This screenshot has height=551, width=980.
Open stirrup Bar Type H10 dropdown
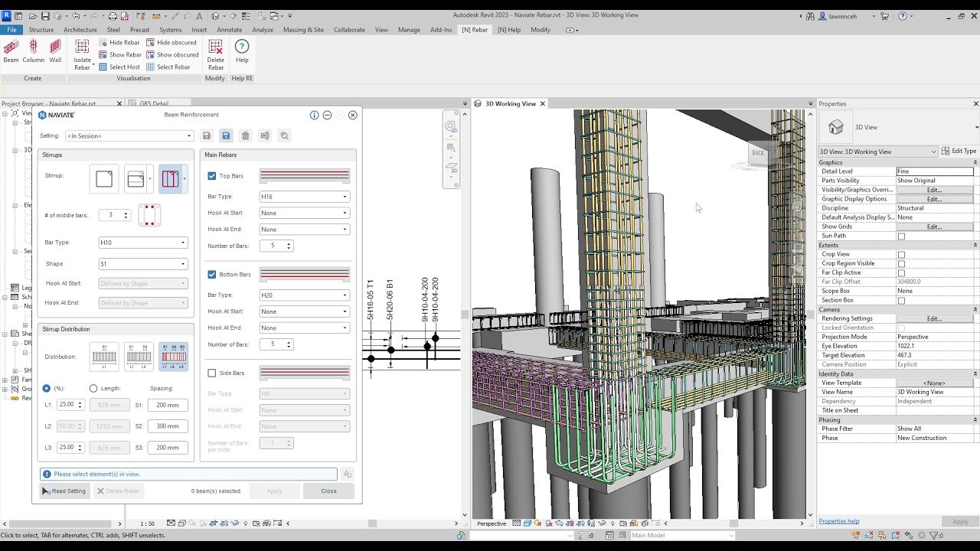(x=142, y=243)
